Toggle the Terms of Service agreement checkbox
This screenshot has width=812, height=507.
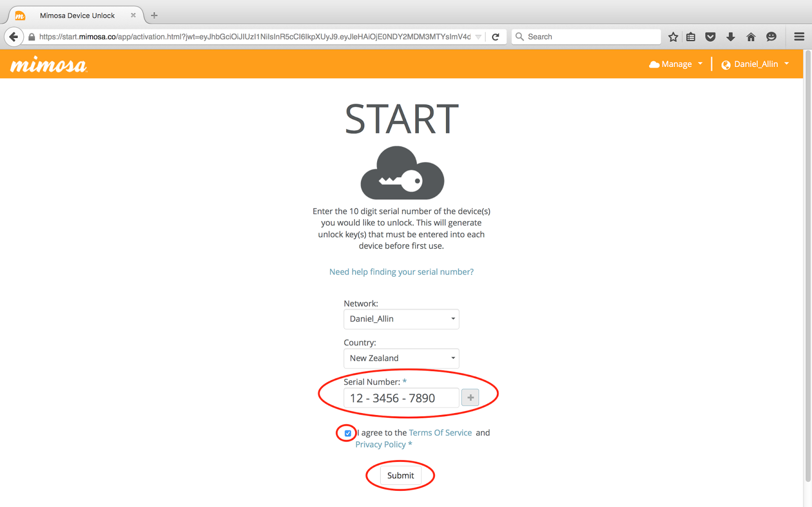pos(348,433)
